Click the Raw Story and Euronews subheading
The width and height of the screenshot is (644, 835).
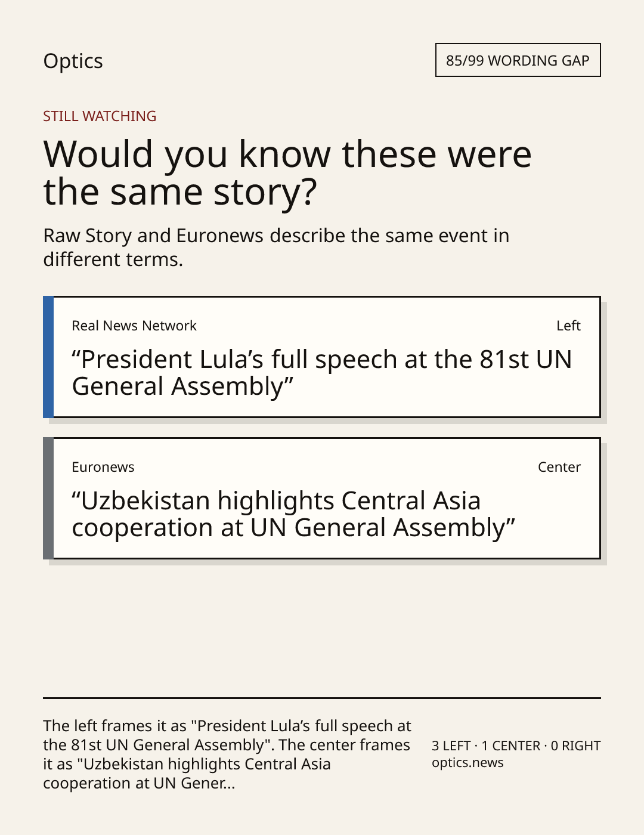coord(276,248)
